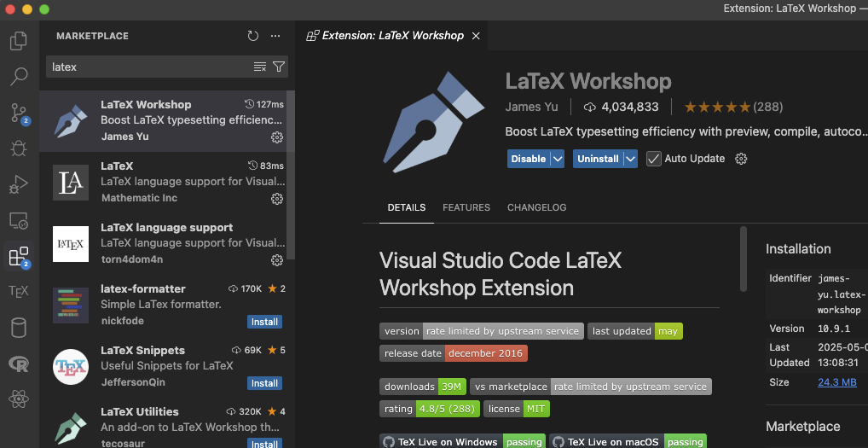Open the filter extensions menu
Image resolution: width=868 pixels, height=448 pixels.
point(279,67)
